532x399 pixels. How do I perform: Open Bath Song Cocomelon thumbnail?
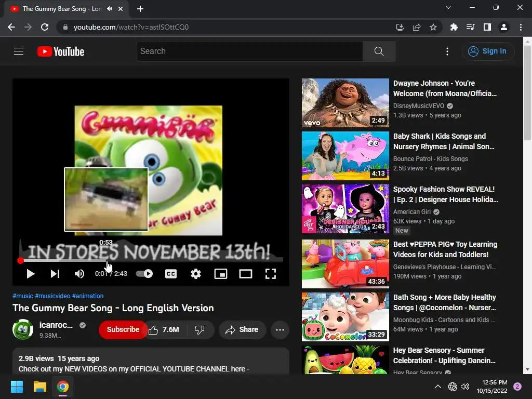point(345,317)
